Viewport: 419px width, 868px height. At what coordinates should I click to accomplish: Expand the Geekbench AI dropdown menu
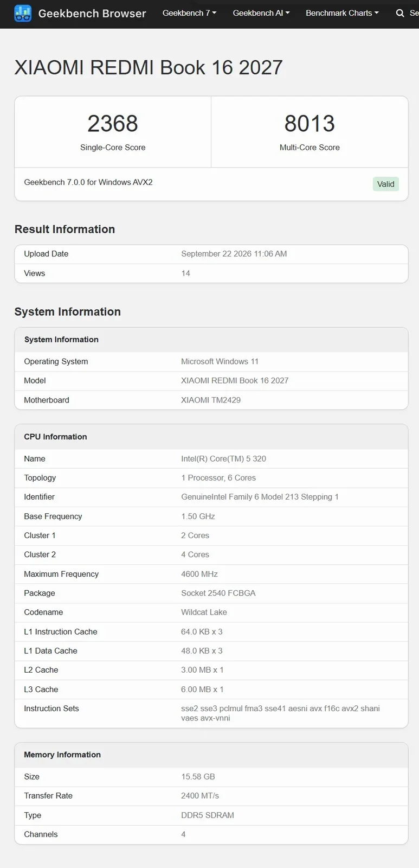pos(261,13)
